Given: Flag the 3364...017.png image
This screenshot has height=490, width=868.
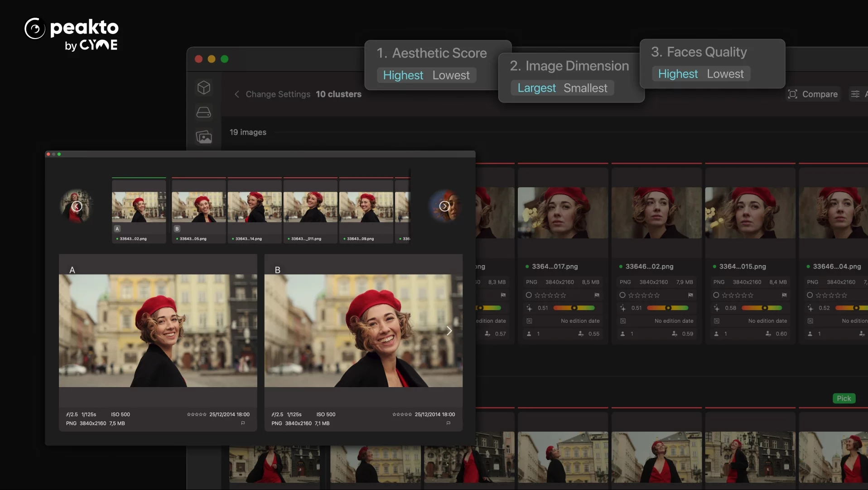Looking at the screenshot, I should (597, 295).
